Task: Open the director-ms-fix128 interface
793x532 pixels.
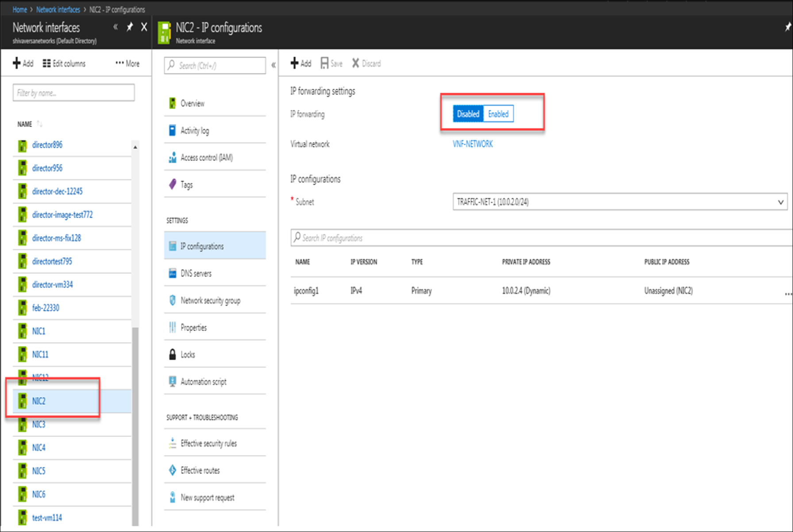Action: (57, 238)
